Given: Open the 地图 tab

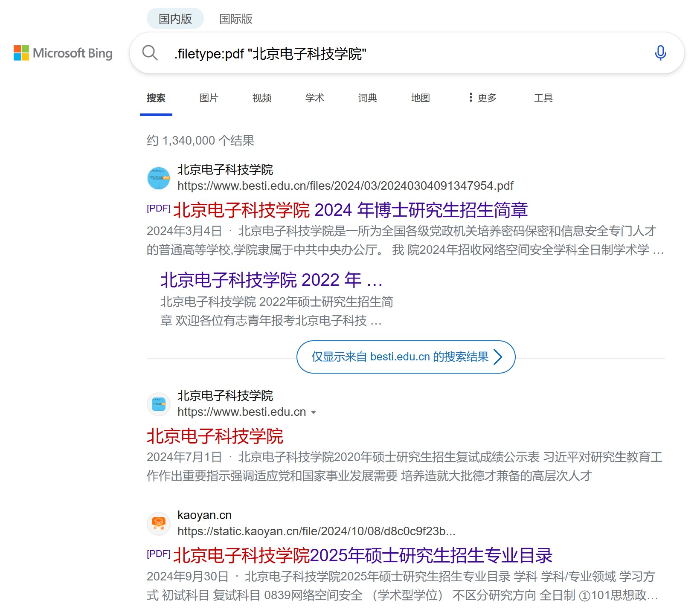Looking at the screenshot, I should 421,98.
